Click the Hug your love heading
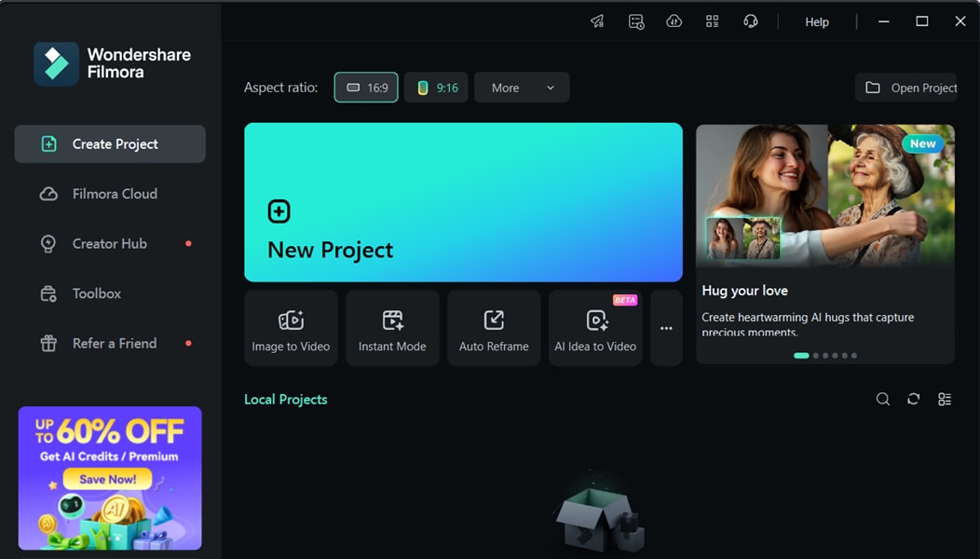Screen dimensions: 980x559 pyautogui.click(x=745, y=291)
